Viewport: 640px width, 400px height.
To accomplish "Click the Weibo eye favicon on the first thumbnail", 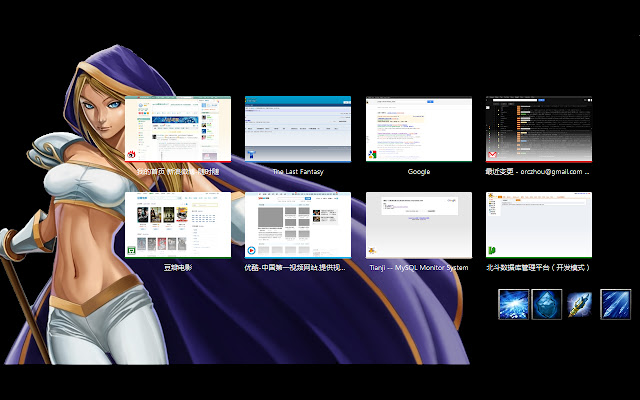I will click(x=131, y=155).
